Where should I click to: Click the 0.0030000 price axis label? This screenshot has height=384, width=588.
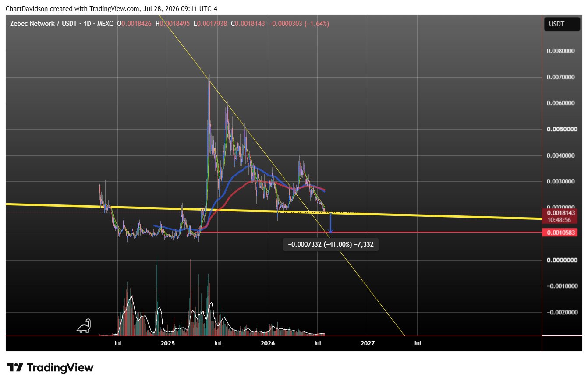(x=560, y=181)
